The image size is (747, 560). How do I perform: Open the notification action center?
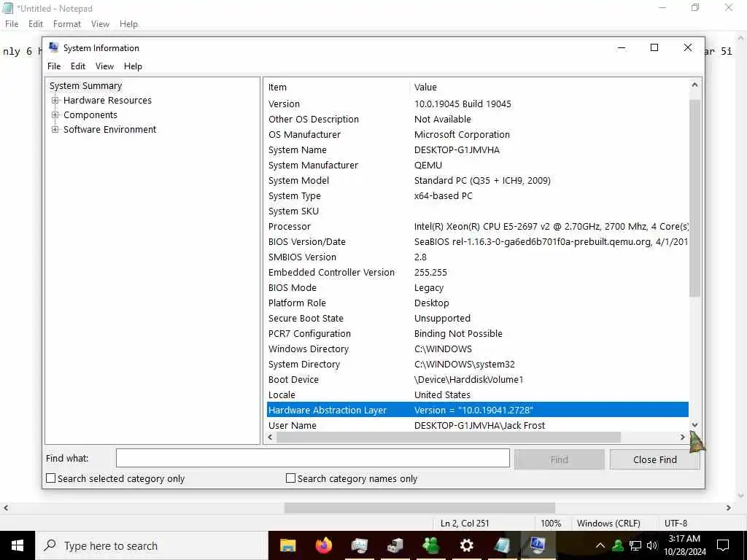tap(723, 545)
